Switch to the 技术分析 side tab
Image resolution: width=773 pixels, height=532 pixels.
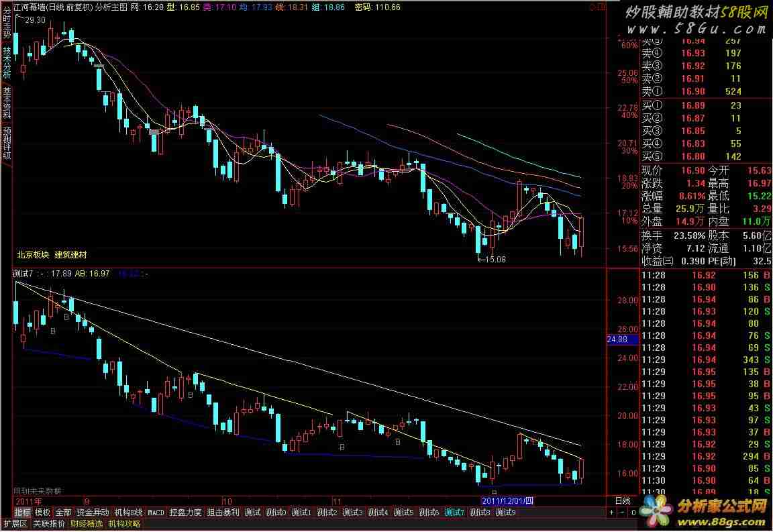[x=7, y=62]
